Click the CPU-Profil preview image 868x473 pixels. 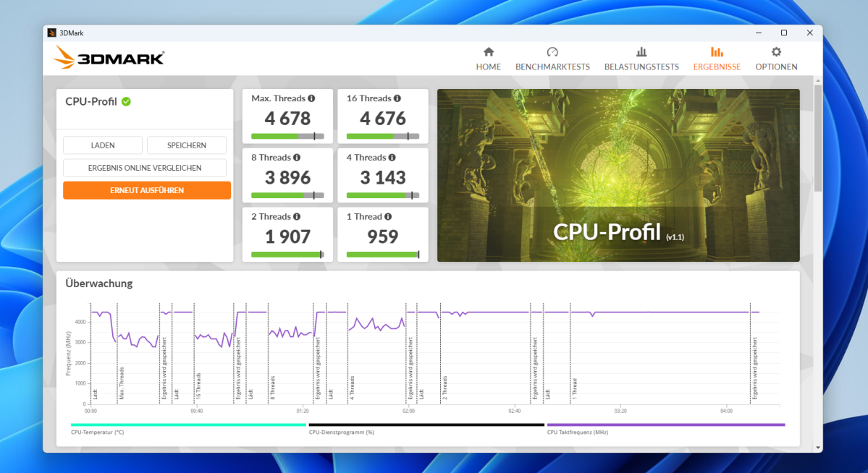(x=618, y=175)
